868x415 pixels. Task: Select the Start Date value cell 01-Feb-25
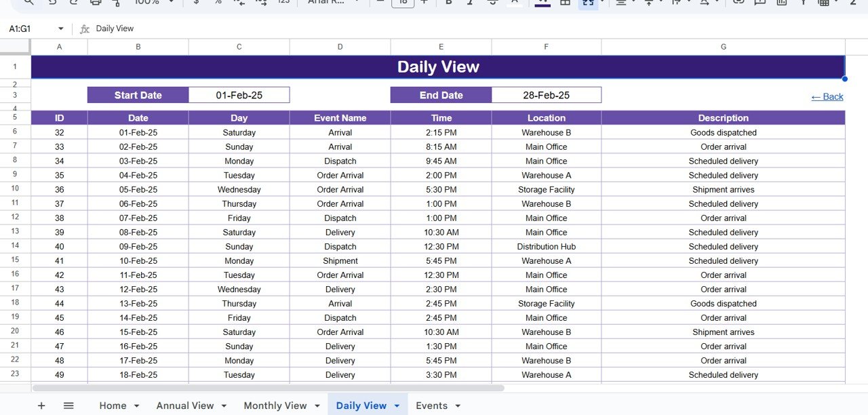point(239,95)
